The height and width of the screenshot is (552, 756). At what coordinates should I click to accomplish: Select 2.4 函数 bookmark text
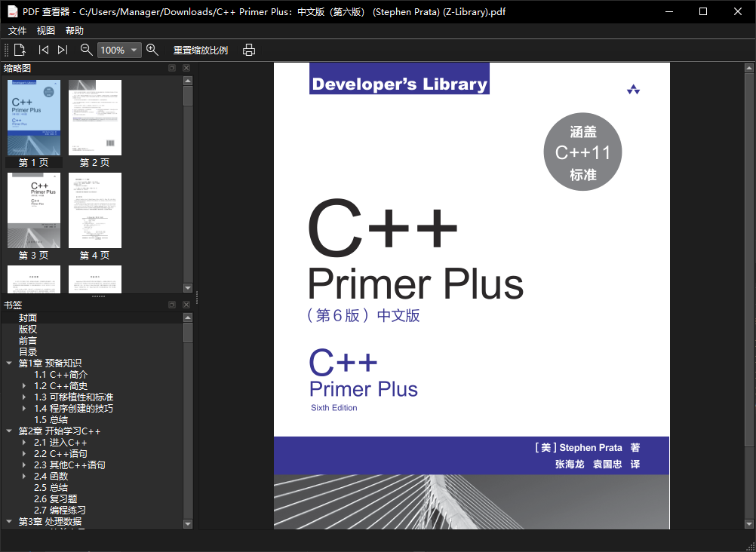pos(51,477)
